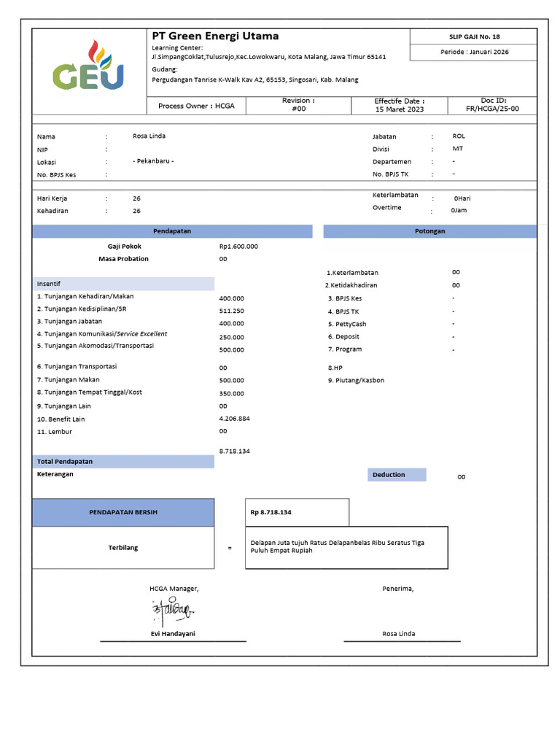Click the Process Owner HCGA cell
Image resolution: width=560 pixels, height=747 pixels.
(196, 106)
